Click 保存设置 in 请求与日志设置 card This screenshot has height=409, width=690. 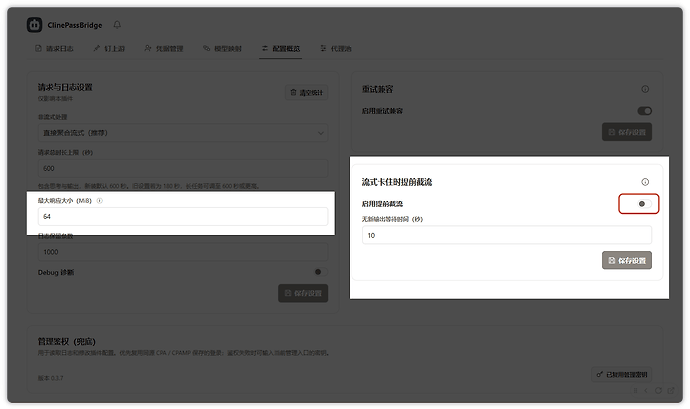pyautogui.click(x=303, y=293)
